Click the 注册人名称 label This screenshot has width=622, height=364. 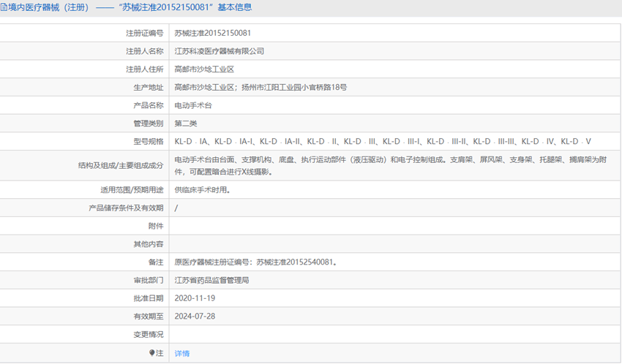click(145, 51)
